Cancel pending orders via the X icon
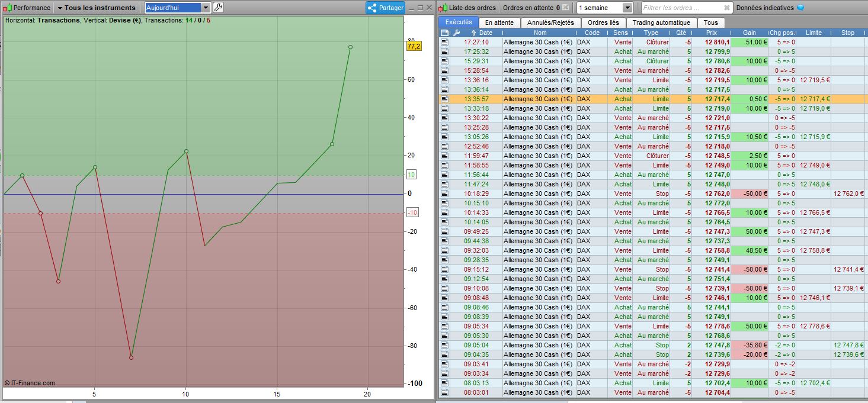The height and width of the screenshot is (403, 868). 565,8
